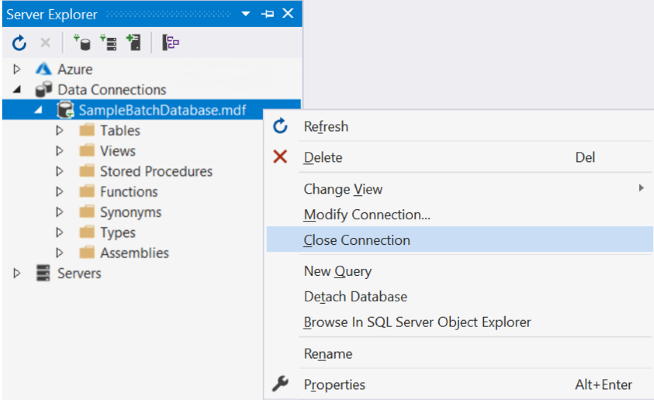
Task: Click the wrench icon beside Properties
Action: pyautogui.click(x=280, y=384)
